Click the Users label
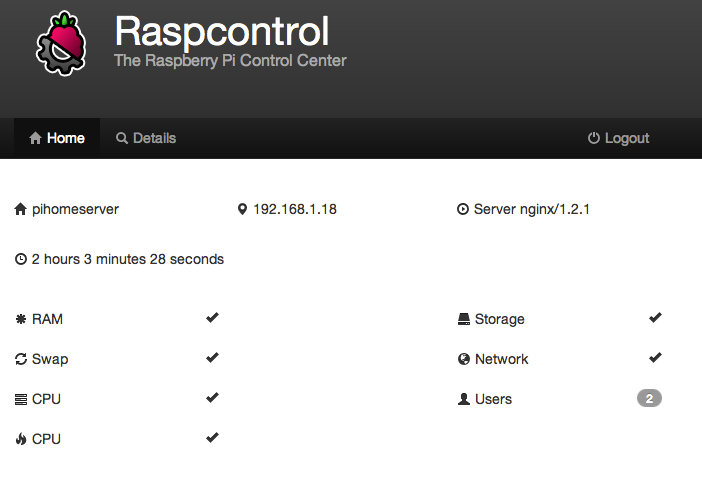The image size is (702, 489). pyautogui.click(x=493, y=399)
